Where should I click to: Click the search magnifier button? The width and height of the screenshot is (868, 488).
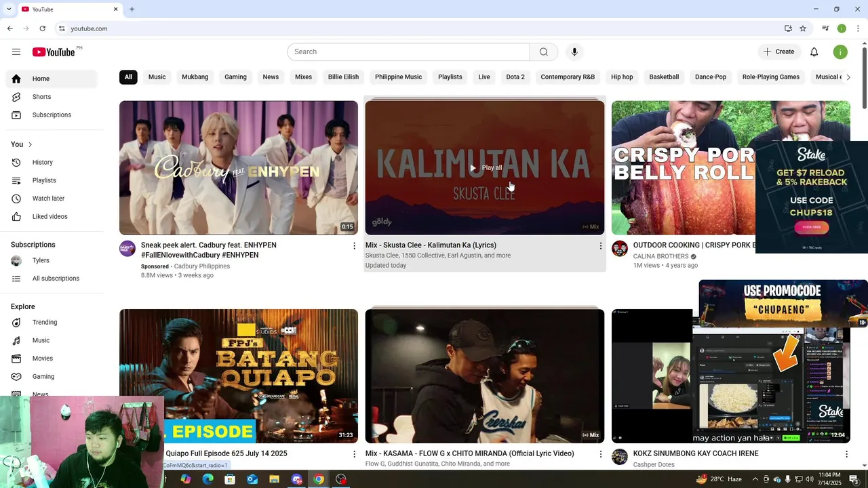(x=544, y=52)
